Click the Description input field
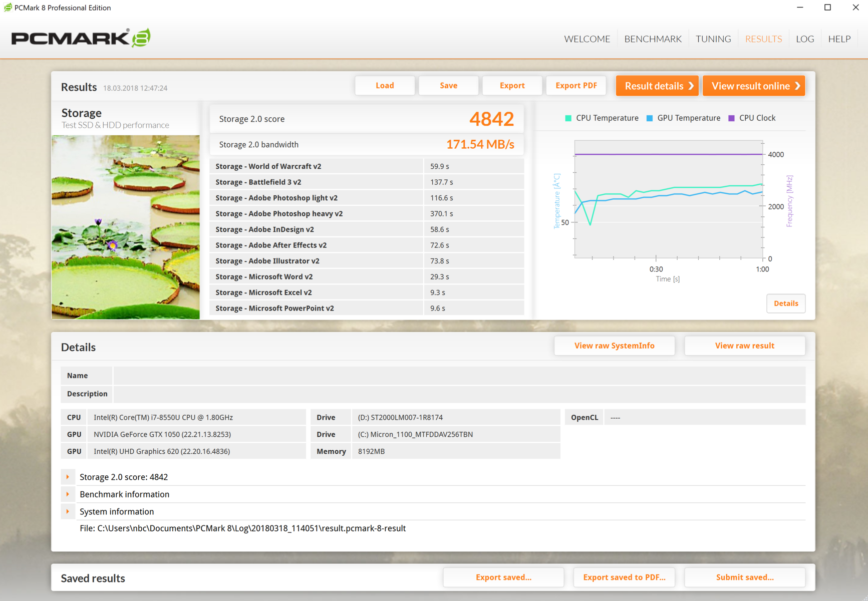The image size is (868, 601). pos(459,394)
